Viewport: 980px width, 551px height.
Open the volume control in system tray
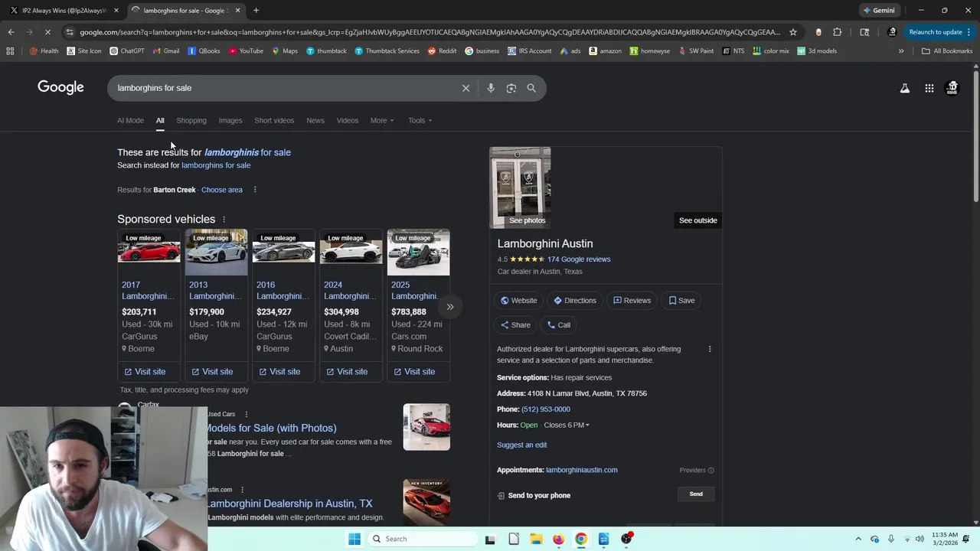(x=920, y=539)
